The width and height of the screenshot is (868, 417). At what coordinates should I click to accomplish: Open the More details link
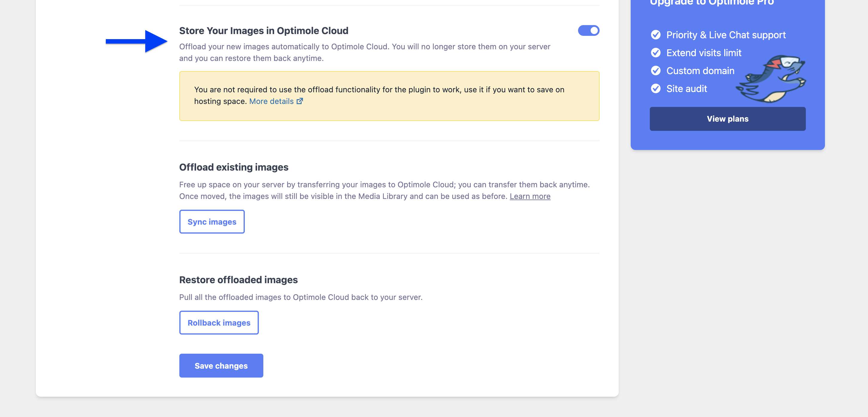pyautogui.click(x=271, y=101)
